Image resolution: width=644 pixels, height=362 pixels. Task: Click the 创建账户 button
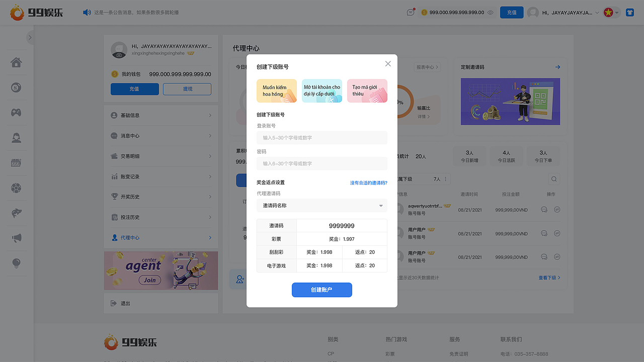[x=321, y=290]
